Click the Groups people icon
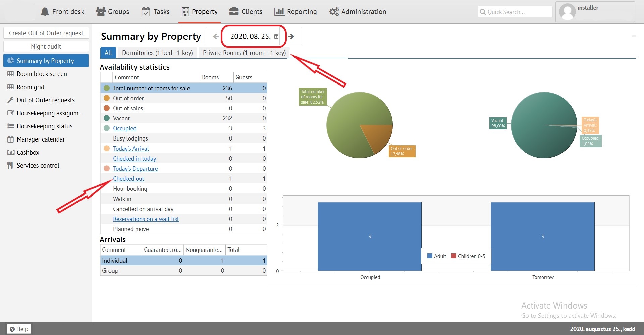The image size is (644, 335). coord(101,12)
